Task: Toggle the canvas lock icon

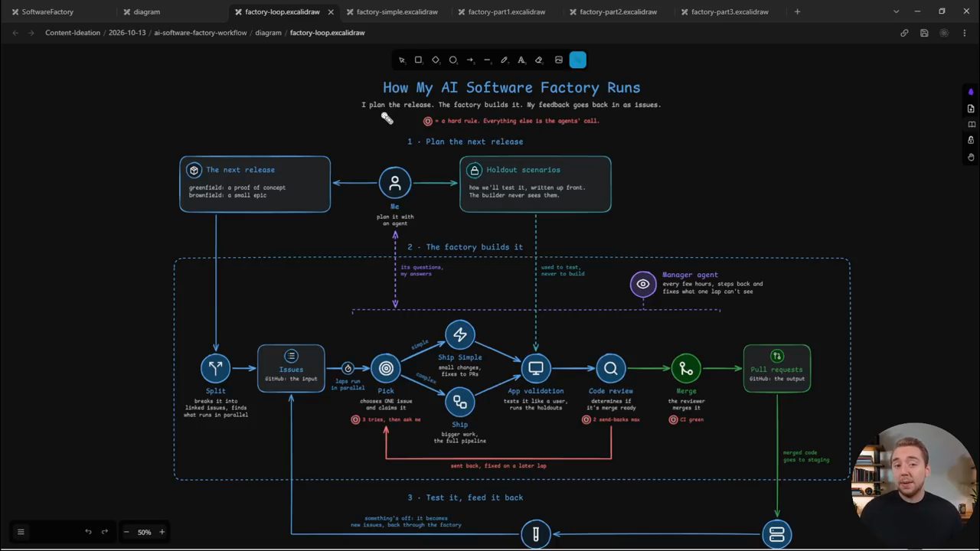Action: 971,141
